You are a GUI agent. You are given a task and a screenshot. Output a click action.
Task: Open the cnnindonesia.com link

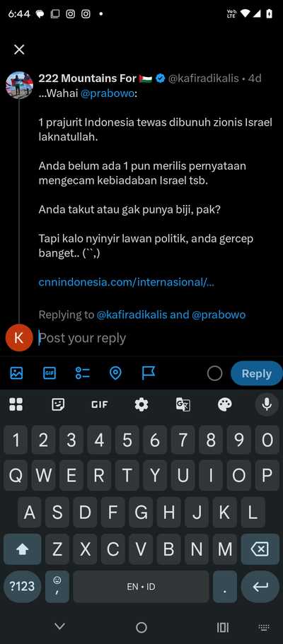126,282
